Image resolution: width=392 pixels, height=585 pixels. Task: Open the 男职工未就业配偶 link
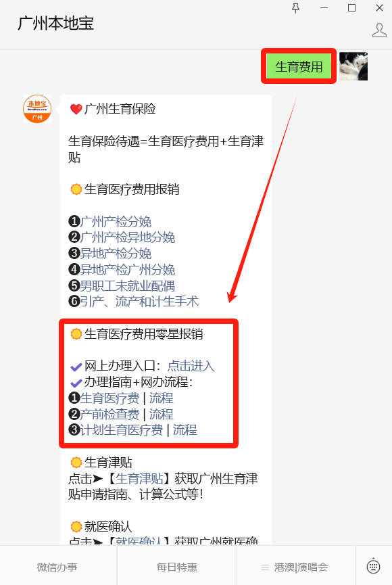(128, 285)
